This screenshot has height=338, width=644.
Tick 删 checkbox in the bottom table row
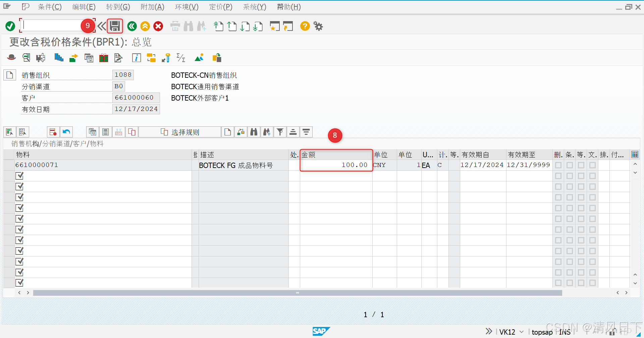click(x=558, y=283)
